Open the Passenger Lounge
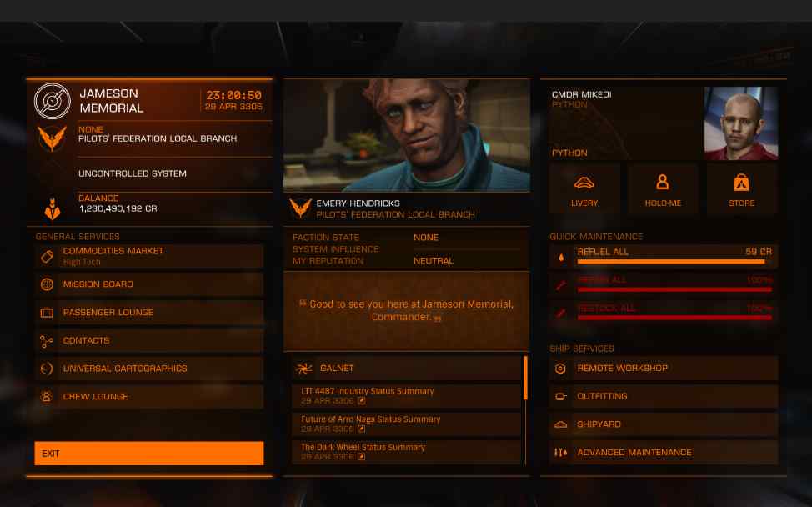This screenshot has width=812, height=507. tap(149, 312)
